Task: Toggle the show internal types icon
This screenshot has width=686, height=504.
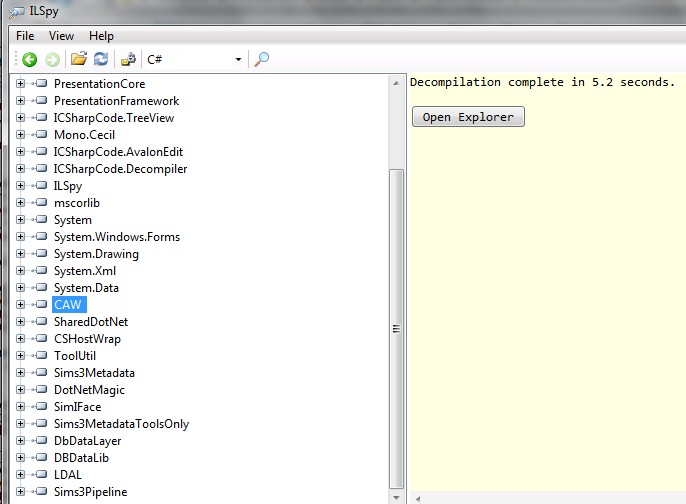Action: [x=128, y=59]
